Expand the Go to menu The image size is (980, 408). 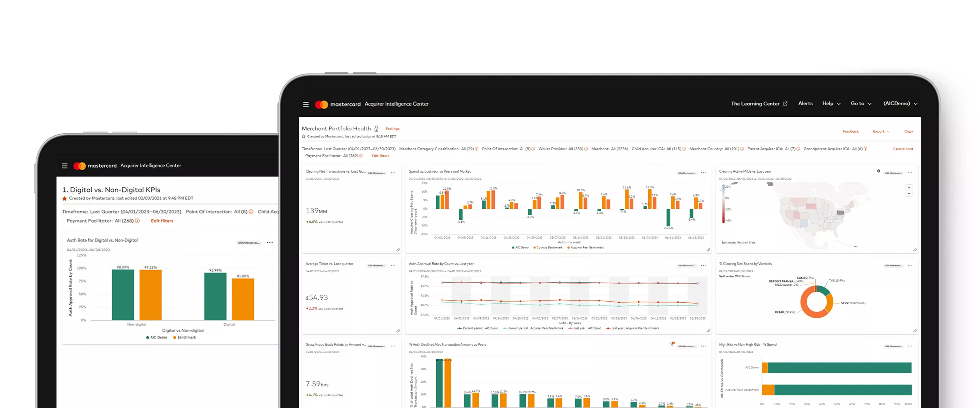861,103
